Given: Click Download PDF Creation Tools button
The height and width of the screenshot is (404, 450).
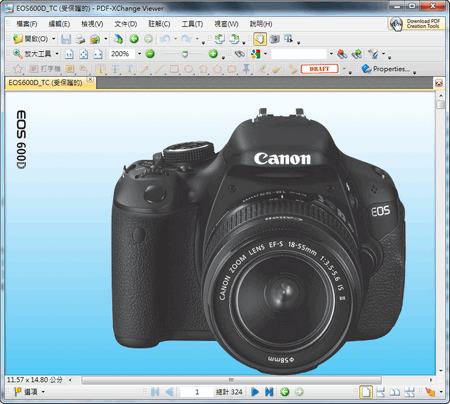Looking at the screenshot, I should 417,24.
